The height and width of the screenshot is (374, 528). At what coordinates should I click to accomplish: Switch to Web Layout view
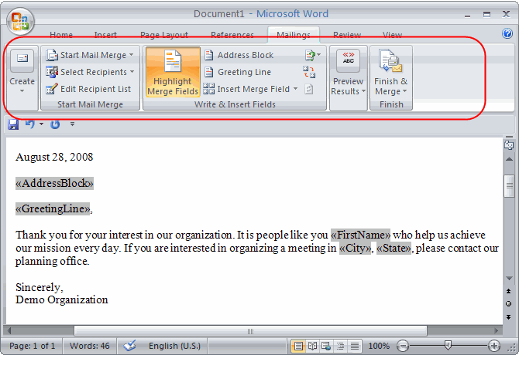[x=326, y=346]
